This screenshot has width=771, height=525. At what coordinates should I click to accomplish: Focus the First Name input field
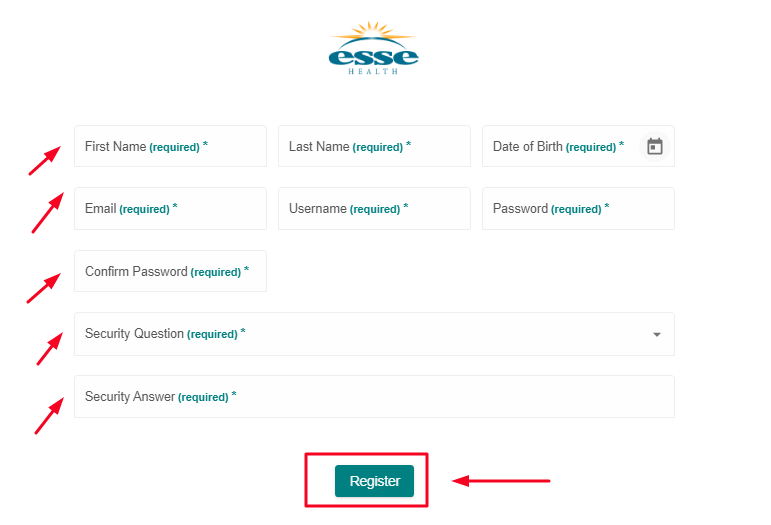click(x=170, y=146)
